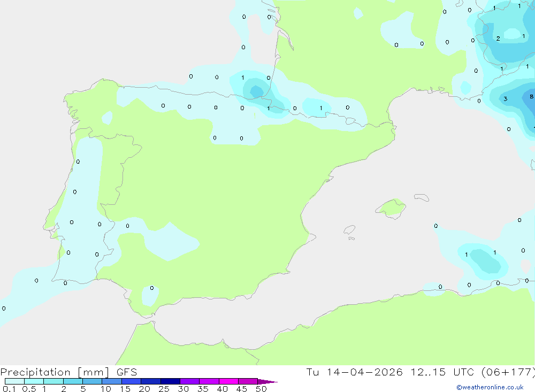Viewport: 535px width, 392px height.
Task: Click the precipitation value '2' on the map
Action: click(498, 39)
